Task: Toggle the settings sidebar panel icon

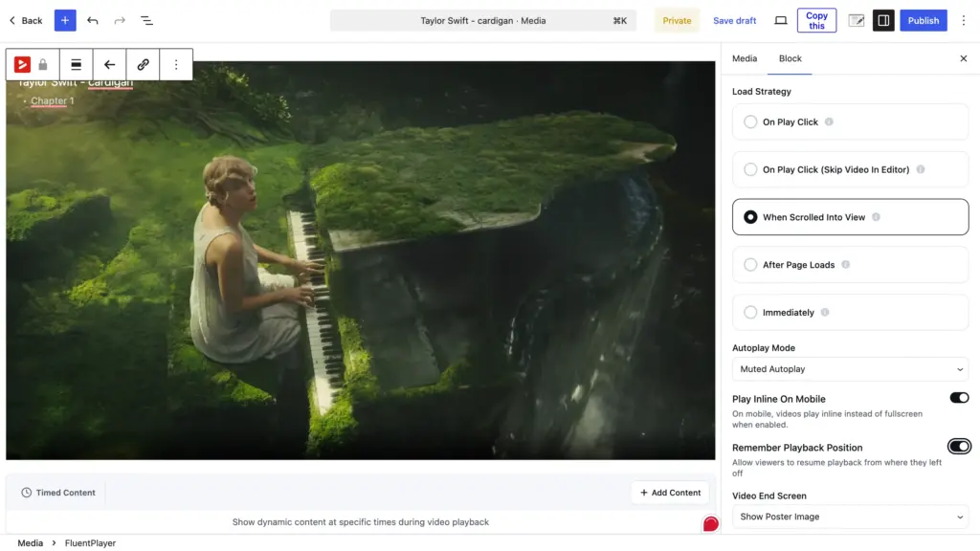Action: (883, 21)
